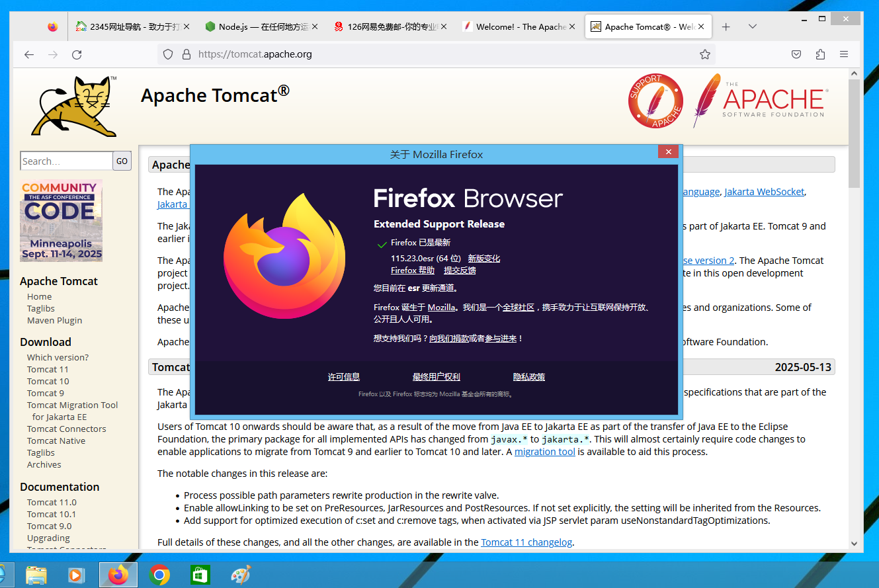Click the Search input box on page
Image resolution: width=879 pixels, height=588 pixels.
(x=66, y=161)
